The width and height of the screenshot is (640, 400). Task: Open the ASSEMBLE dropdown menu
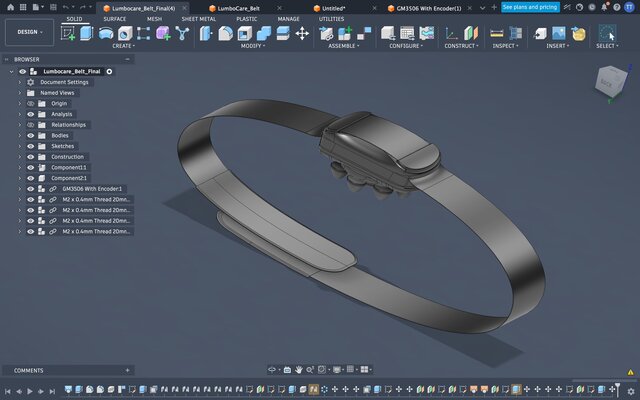click(x=344, y=46)
